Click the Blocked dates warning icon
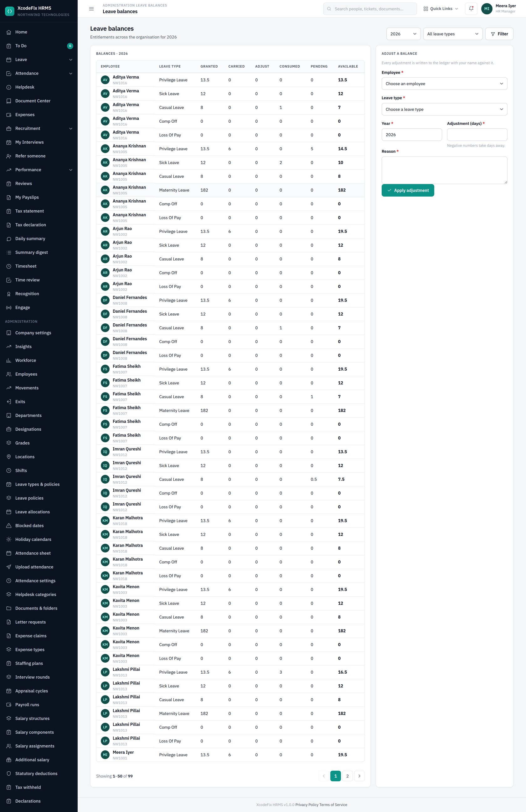Screen dimensions: 526x812 (9, 526)
